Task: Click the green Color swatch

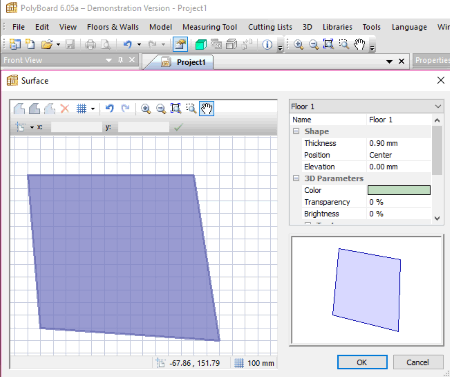Action: [x=399, y=190]
